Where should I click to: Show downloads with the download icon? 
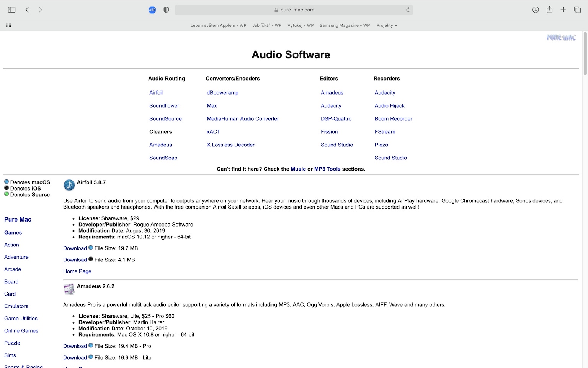click(x=536, y=10)
